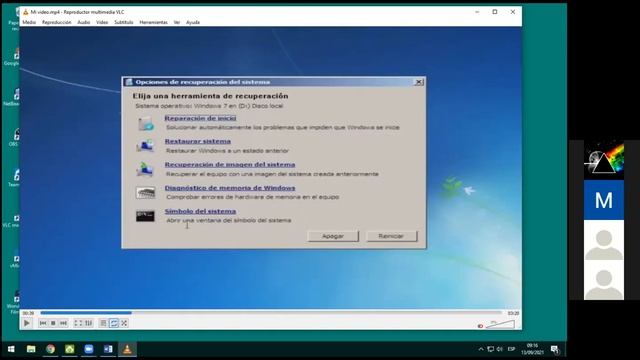
Task: Select the prism participant thumbnail
Action: [604, 160]
